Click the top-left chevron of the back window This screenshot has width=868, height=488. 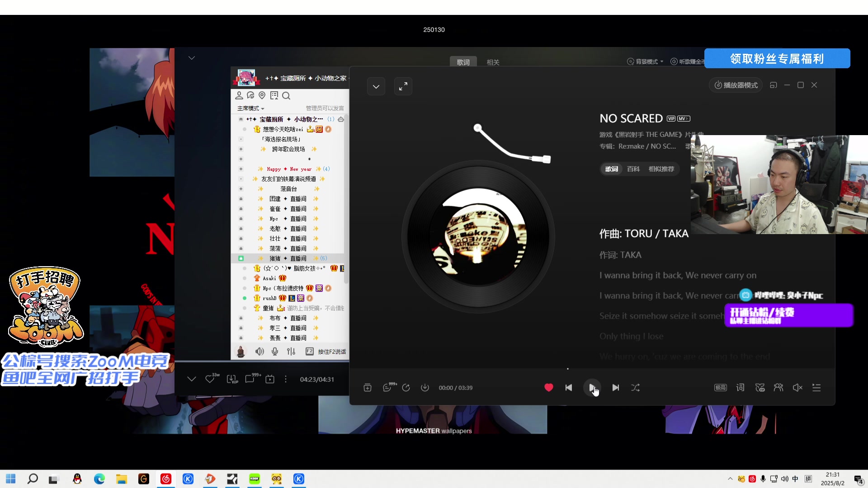pyautogui.click(x=192, y=58)
